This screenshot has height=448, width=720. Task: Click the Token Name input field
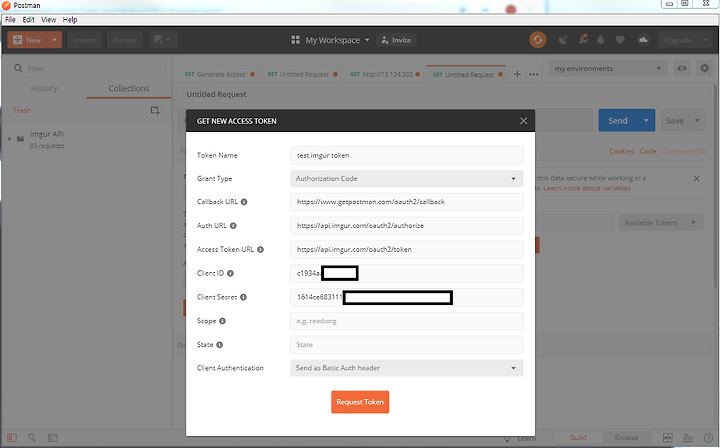pyautogui.click(x=407, y=155)
